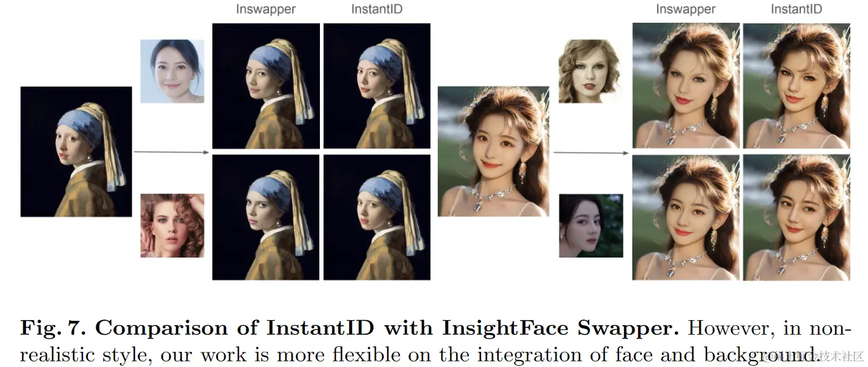The height and width of the screenshot is (367, 868).
Task: Open upper InstantID result of the pearl earring painting
Action: click(x=377, y=86)
